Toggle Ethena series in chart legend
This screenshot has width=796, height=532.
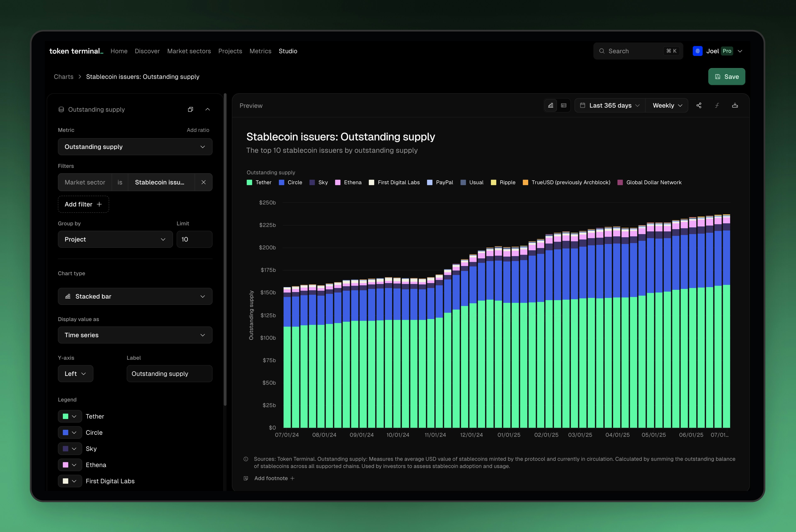348,183
